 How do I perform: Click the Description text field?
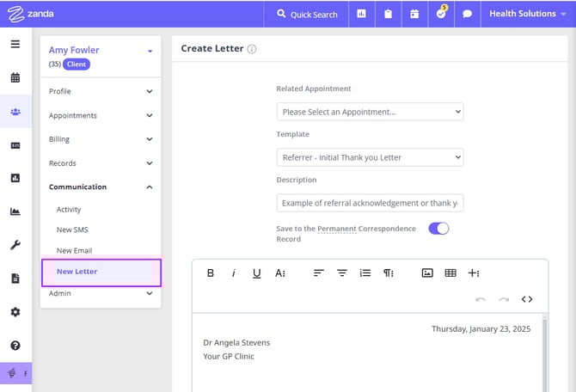pyautogui.click(x=370, y=203)
